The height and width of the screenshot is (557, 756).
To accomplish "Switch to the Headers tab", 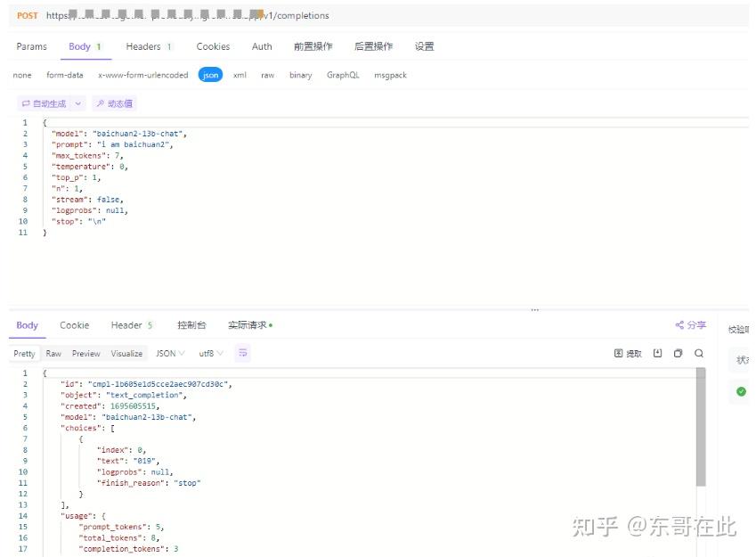I will tap(142, 46).
